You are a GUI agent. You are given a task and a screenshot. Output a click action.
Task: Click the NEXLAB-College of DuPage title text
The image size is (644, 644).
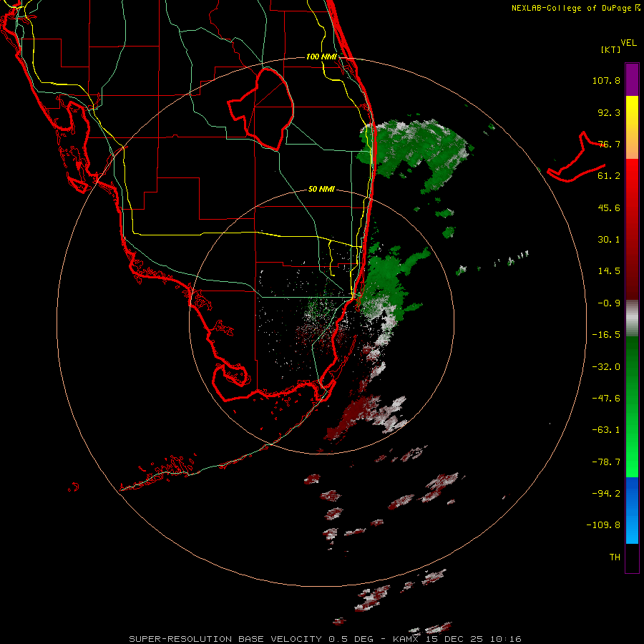tap(576, 8)
